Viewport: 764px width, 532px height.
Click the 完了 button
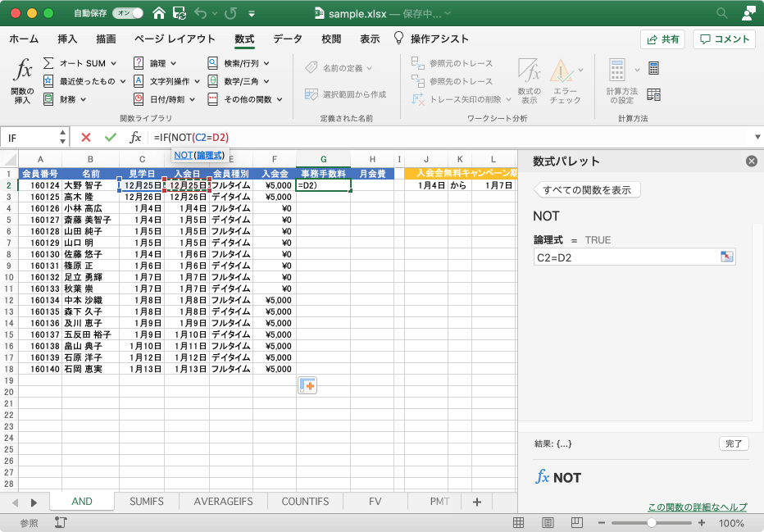[x=734, y=443]
